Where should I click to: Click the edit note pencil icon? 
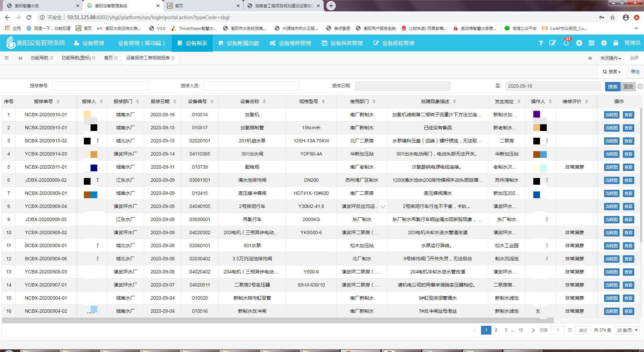(552, 43)
